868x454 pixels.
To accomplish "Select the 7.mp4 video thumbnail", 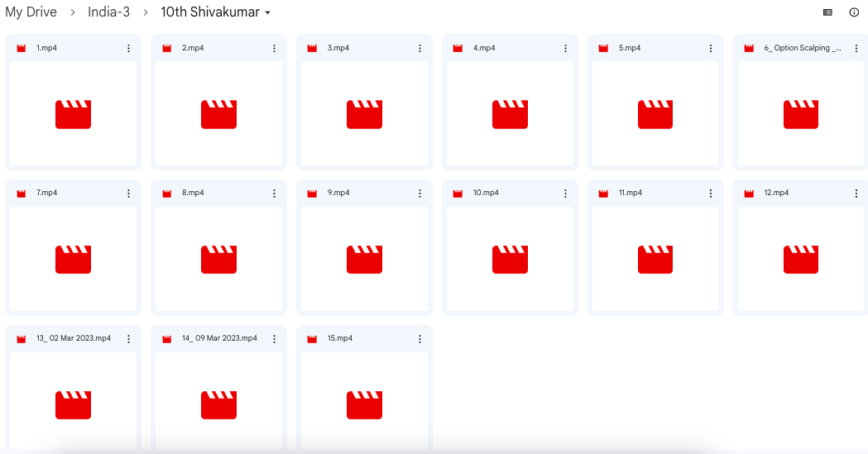I will (x=73, y=259).
